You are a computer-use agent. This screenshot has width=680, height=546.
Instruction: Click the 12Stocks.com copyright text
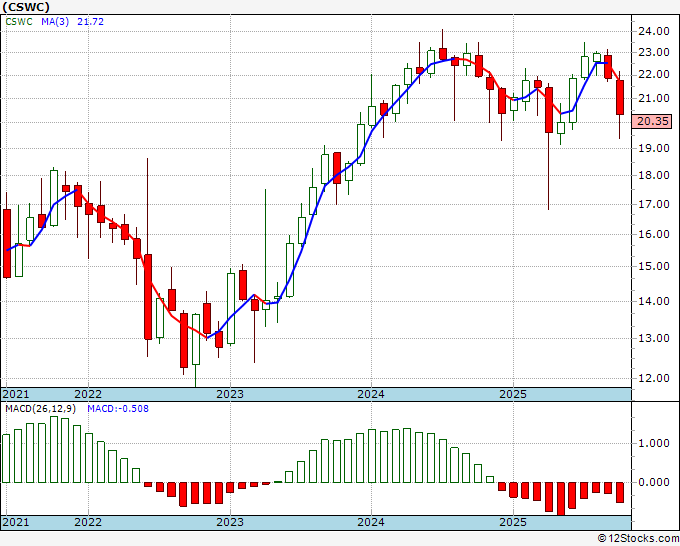click(638, 539)
